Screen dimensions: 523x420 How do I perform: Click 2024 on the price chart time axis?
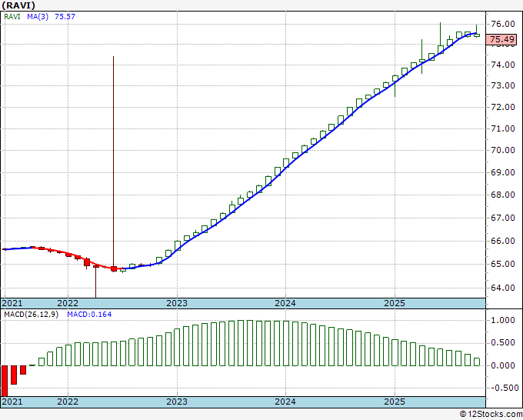pos(285,303)
